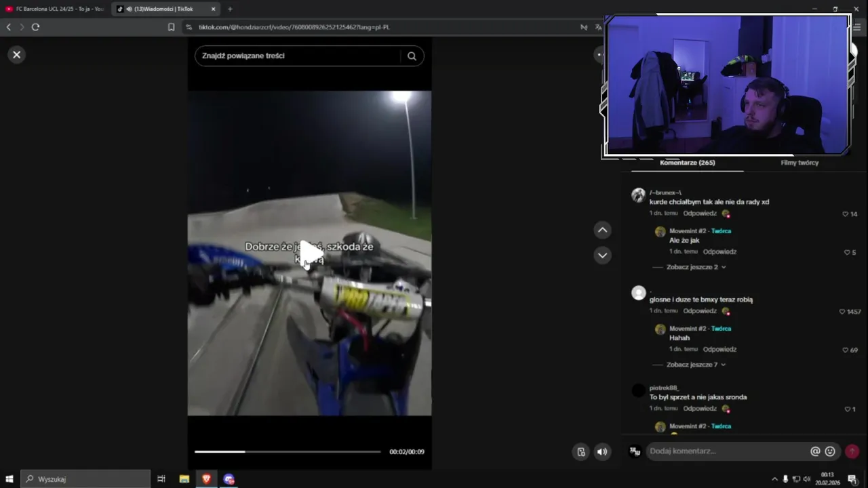Viewport: 868px width, 488px height.
Task: Click the 'Dodaj komentarz...' input field
Action: 727,451
